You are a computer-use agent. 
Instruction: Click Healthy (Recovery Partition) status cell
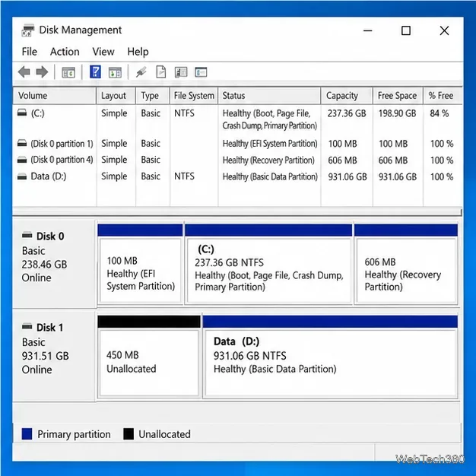(x=268, y=160)
